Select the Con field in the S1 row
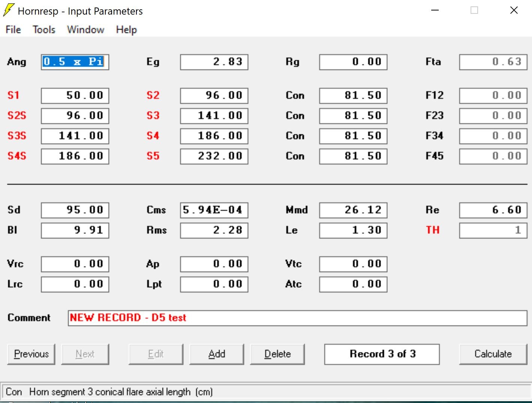Image resolution: width=532 pixels, height=403 pixels. click(353, 96)
